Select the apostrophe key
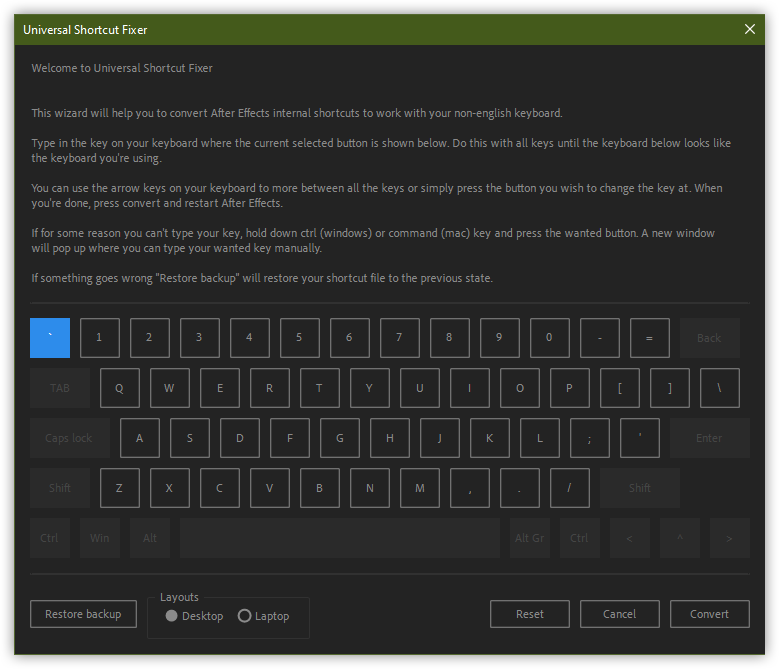This screenshot has width=779, height=669. 640,438
